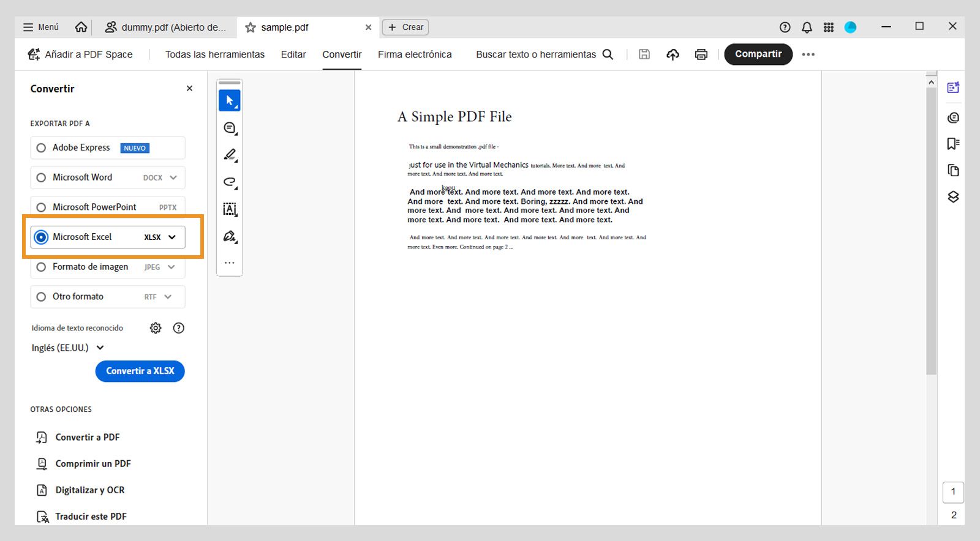This screenshot has height=541, width=980.
Task: Open Traducir este PDF option
Action: point(81,517)
